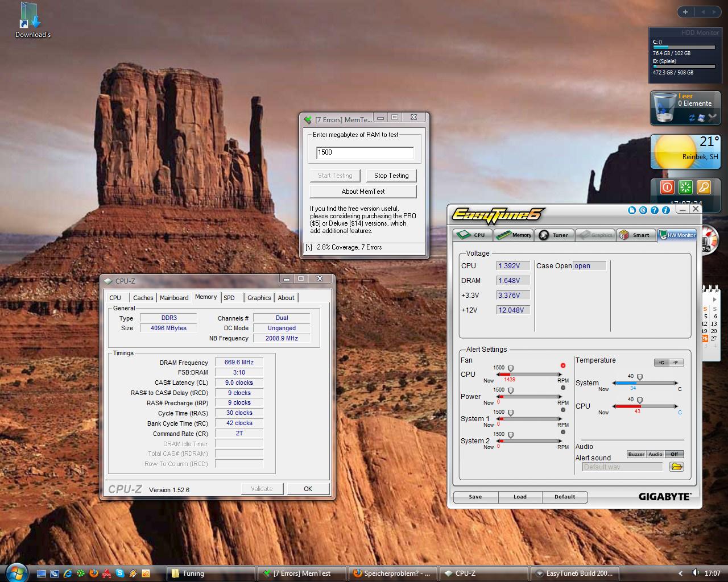Switch to EasyTune6 CPU tab
Image resolution: width=728 pixels, height=582 pixels.
[473, 235]
